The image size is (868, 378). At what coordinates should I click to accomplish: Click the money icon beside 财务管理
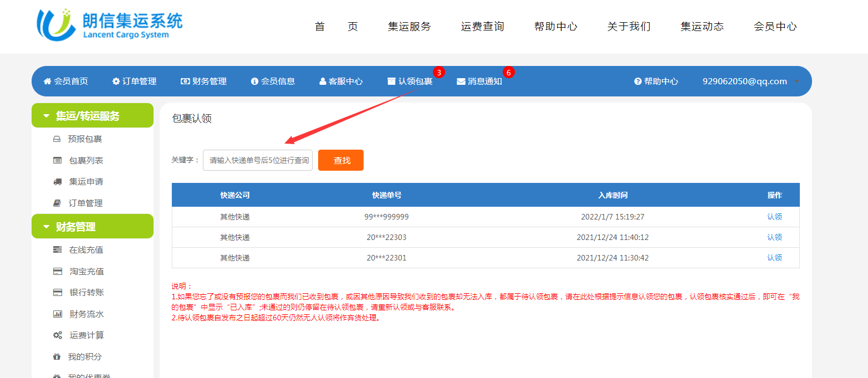pyautogui.click(x=185, y=81)
